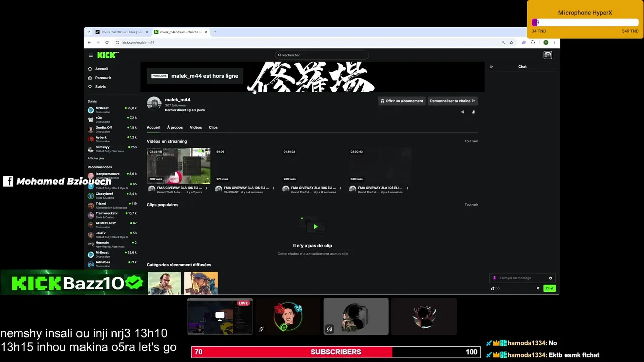Viewport: 644px width, 362px height.
Task: Open Triskel recommended channel
Action: [112, 205]
